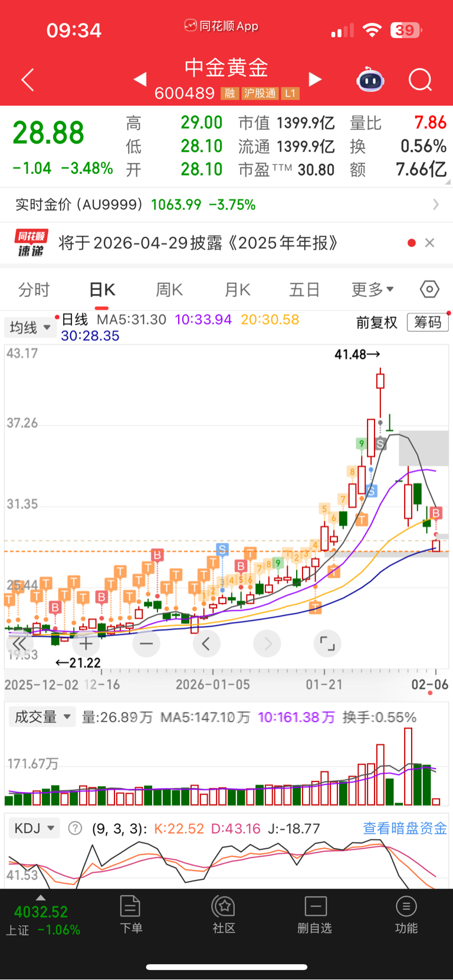Tap the KDJ J:-18.77 value

[x=294, y=828]
